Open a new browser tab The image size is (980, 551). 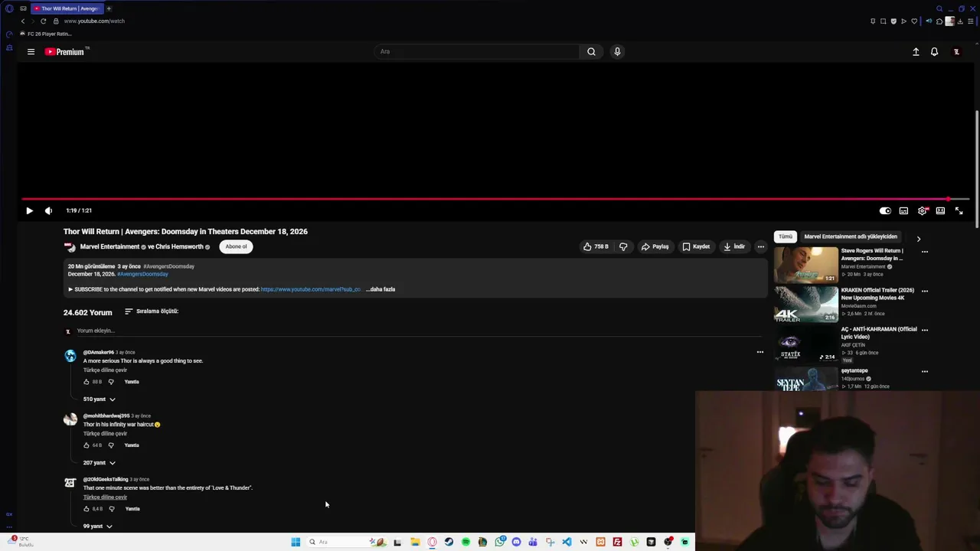pos(109,8)
